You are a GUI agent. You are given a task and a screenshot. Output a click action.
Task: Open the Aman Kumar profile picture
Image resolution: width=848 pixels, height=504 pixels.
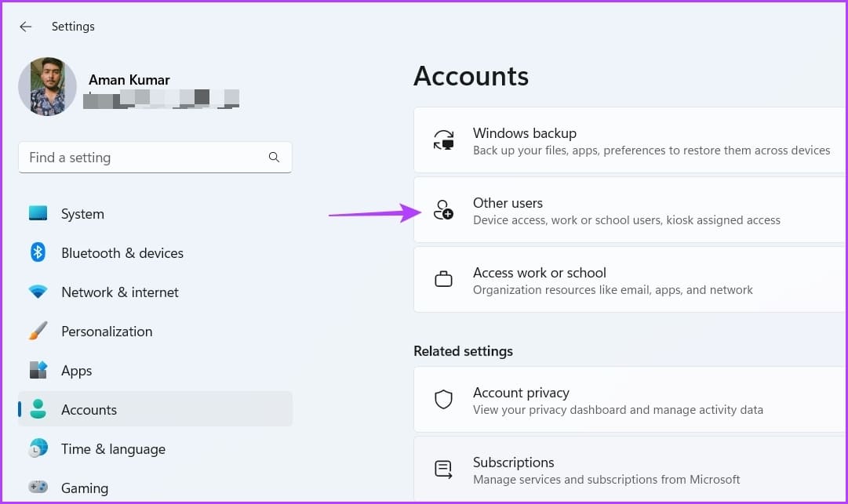[48, 86]
